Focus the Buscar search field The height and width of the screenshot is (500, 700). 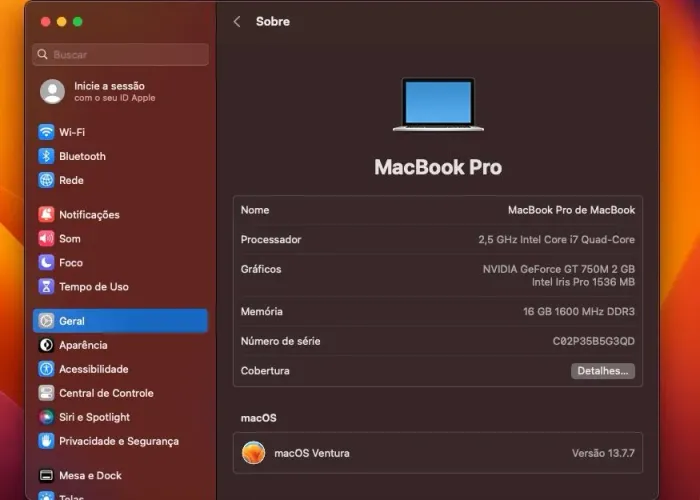point(121,54)
